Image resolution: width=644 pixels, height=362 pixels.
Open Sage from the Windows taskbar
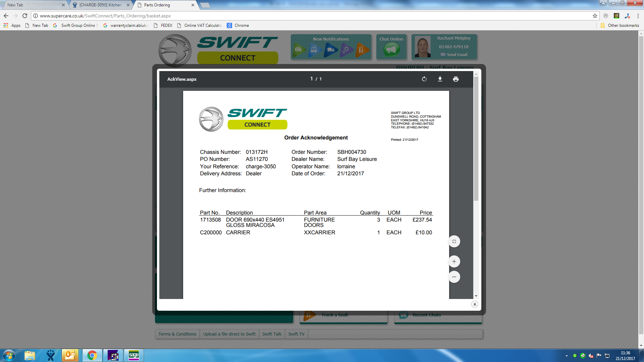click(x=133, y=355)
